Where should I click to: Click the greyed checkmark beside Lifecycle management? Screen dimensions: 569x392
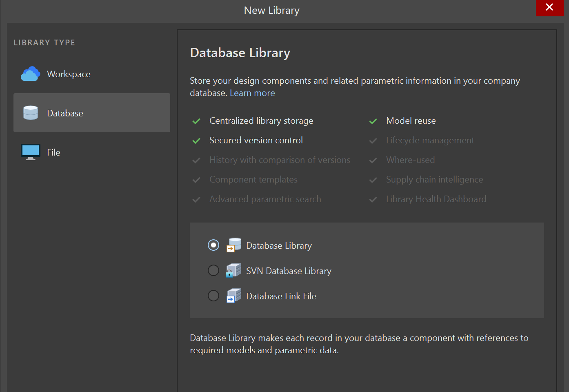point(373,141)
